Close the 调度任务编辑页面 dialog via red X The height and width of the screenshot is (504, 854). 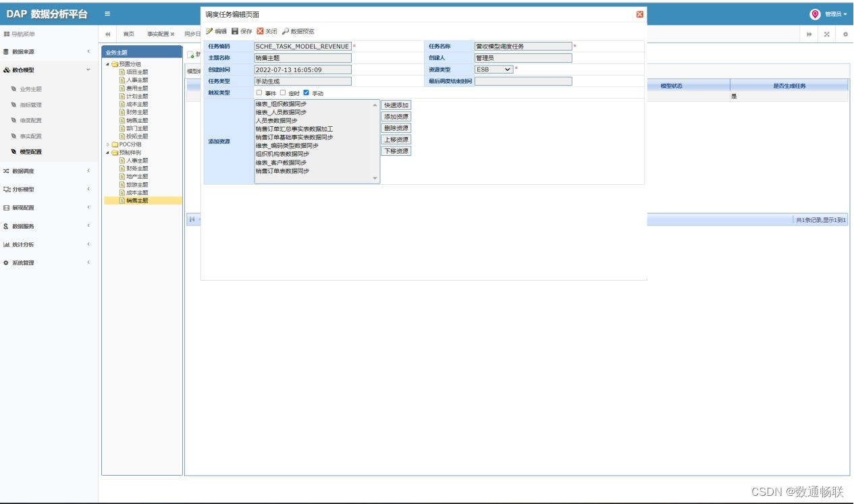tap(640, 14)
